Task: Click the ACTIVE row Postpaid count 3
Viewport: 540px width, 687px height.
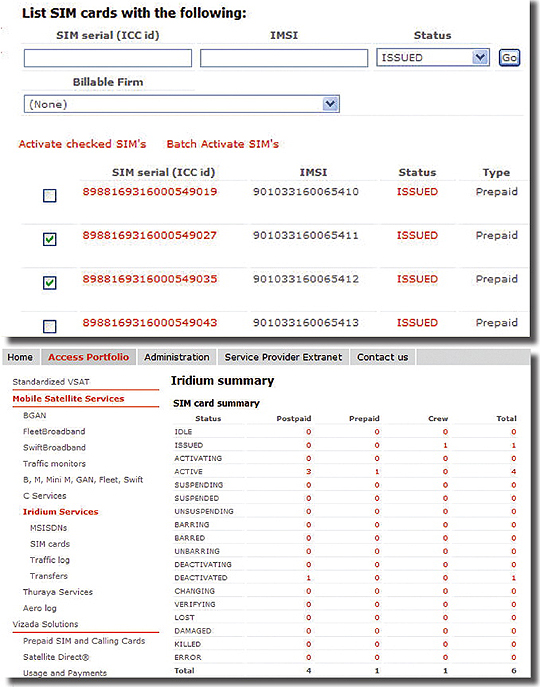Action: (x=309, y=472)
